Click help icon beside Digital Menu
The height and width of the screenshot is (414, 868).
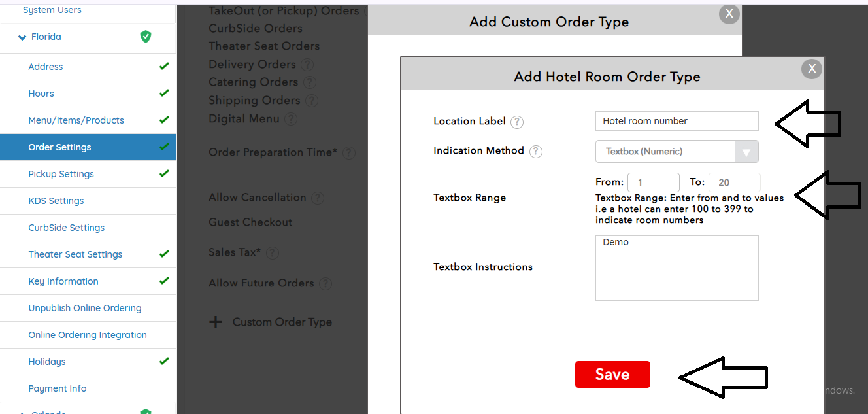tap(291, 119)
